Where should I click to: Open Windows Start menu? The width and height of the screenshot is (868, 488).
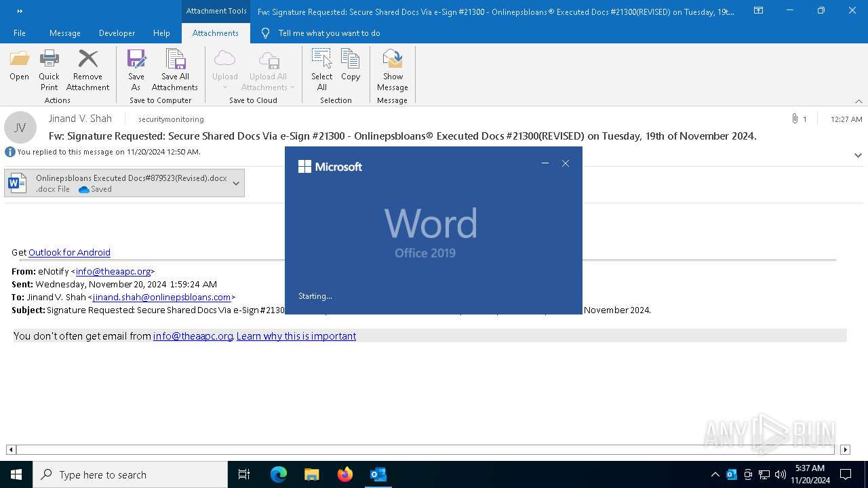point(16,474)
